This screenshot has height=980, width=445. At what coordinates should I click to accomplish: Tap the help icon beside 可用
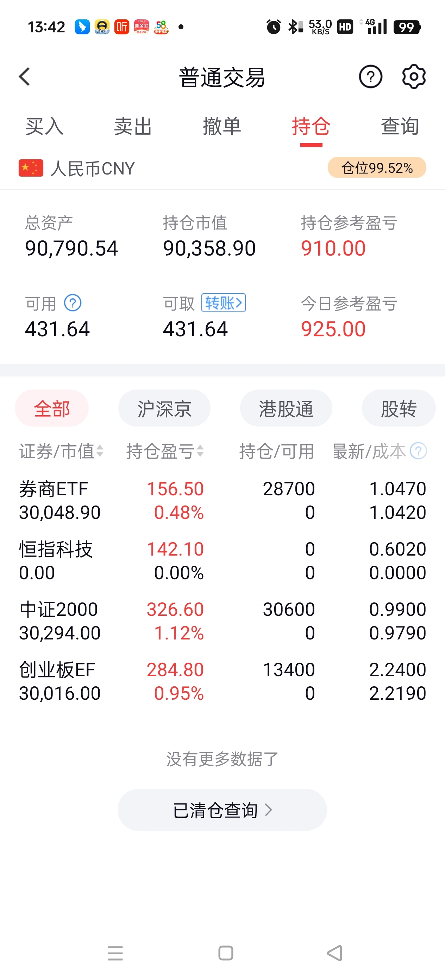[73, 303]
